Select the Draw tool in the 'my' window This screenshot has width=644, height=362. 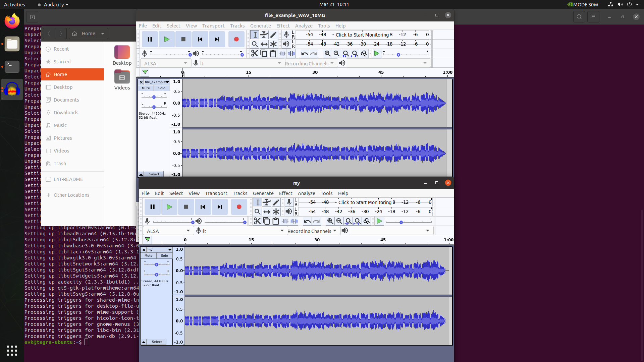(x=276, y=202)
